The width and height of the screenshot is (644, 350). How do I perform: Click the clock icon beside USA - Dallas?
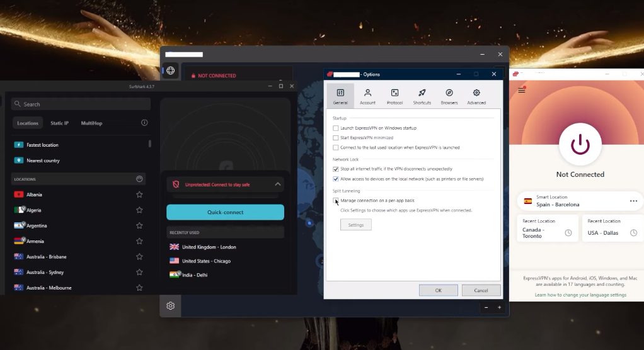[633, 233]
